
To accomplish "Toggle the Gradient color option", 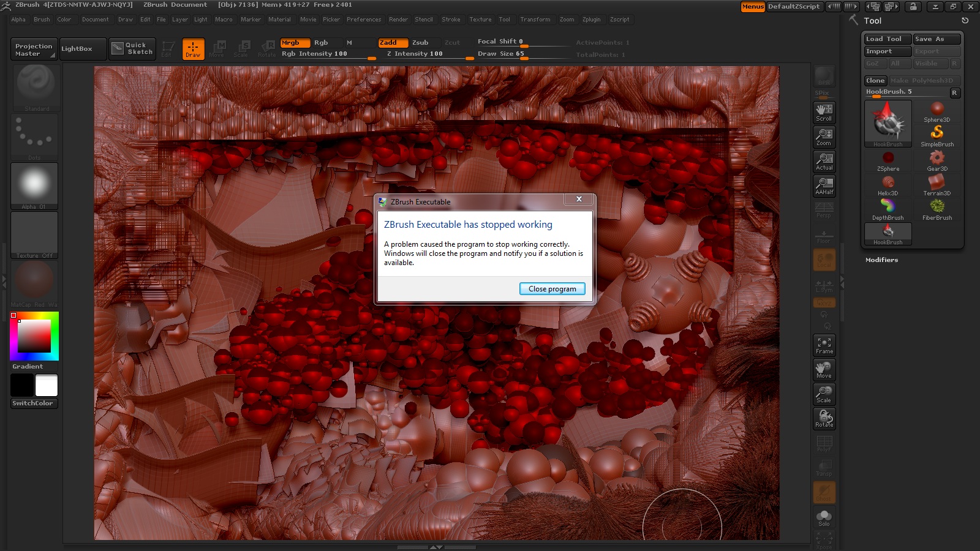I will tap(28, 366).
